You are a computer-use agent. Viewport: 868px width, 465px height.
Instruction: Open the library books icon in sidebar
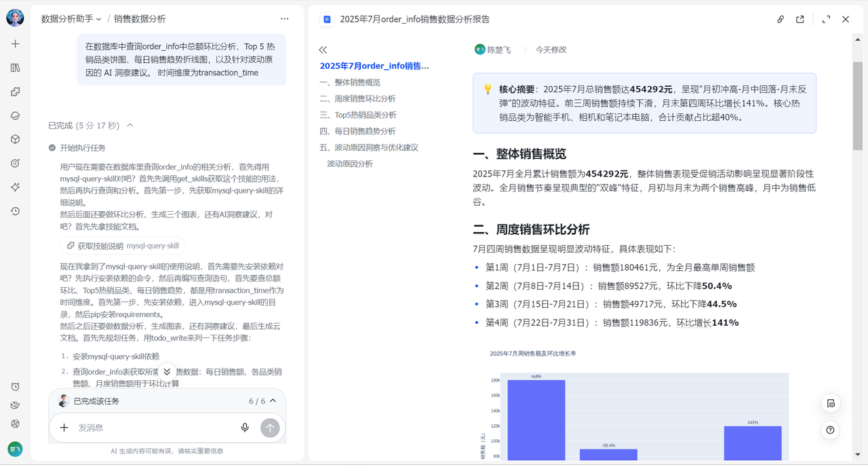click(15, 68)
